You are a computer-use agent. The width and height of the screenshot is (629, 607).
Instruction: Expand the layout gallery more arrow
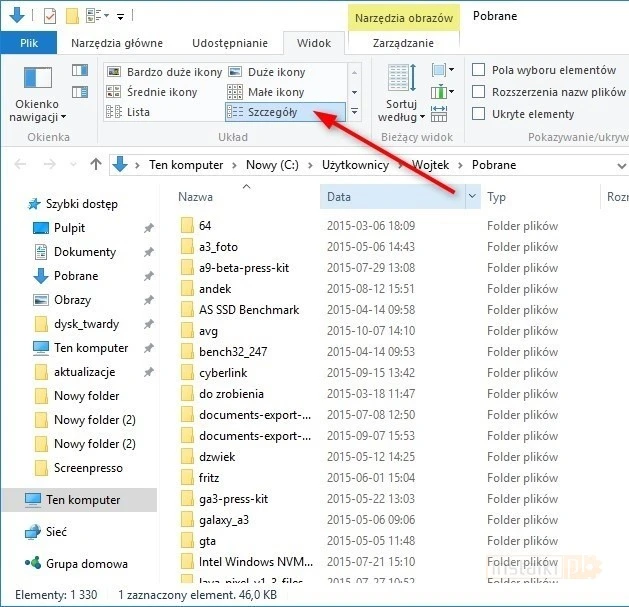point(353,112)
